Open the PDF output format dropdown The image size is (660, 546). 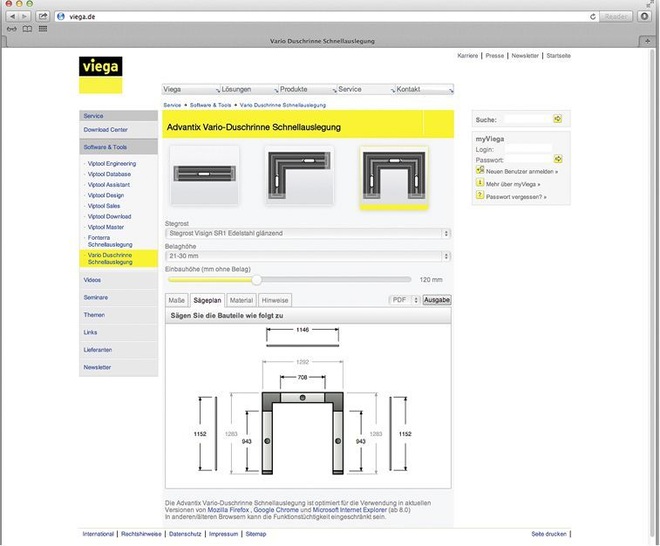click(x=403, y=300)
